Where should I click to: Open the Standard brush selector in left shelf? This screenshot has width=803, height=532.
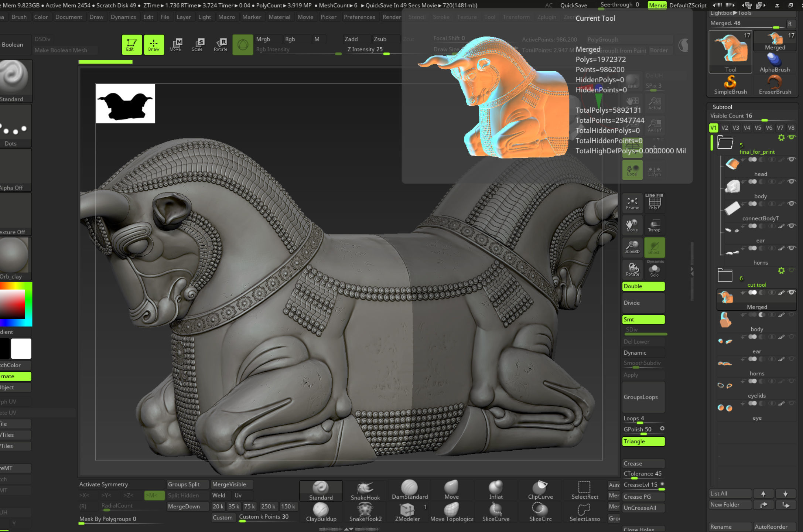[16, 81]
